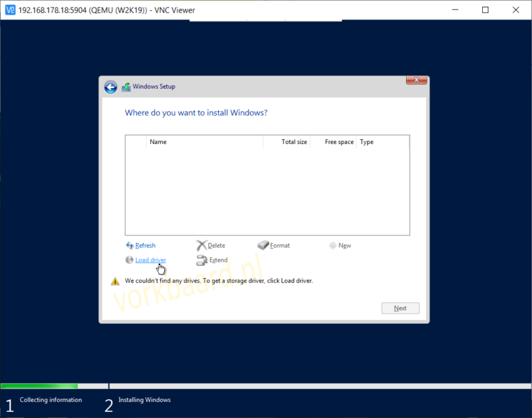Select the Delete option
Viewport: 532px width, 418px height.
tap(216, 246)
